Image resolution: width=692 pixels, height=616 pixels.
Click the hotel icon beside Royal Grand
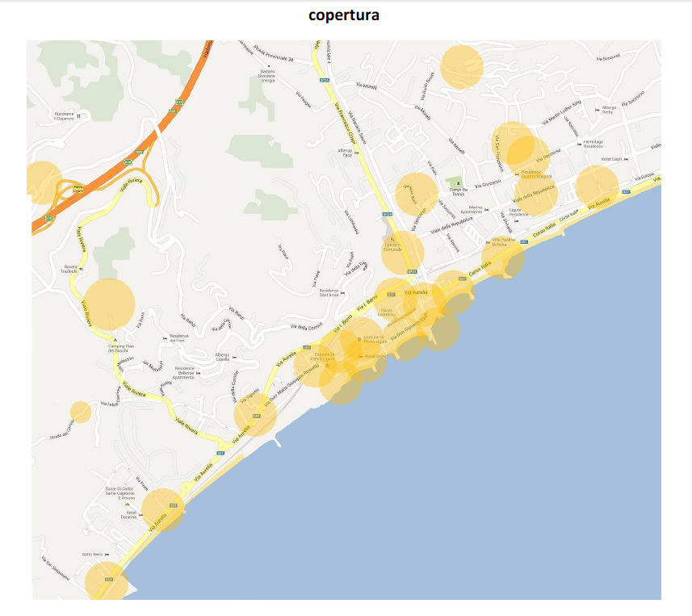coord(360,356)
